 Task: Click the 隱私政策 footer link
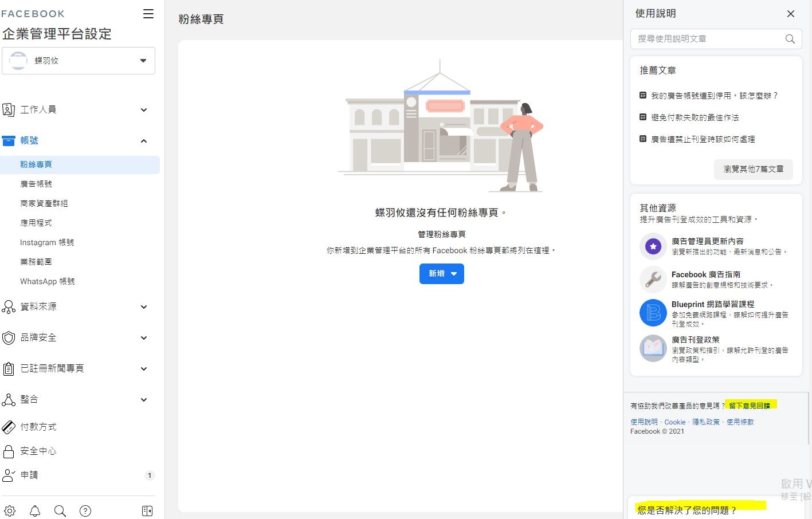coord(706,422)
